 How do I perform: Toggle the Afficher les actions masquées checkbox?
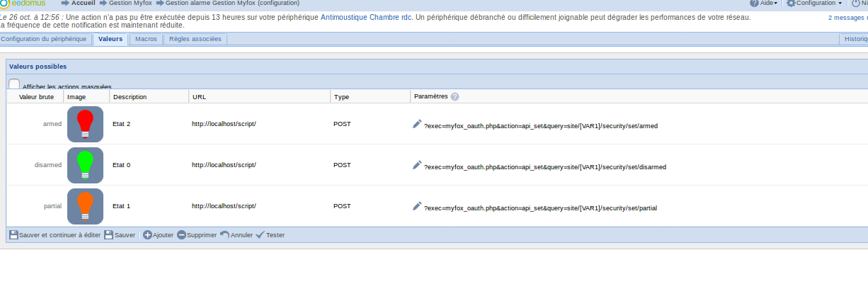[x=14, y=84]
